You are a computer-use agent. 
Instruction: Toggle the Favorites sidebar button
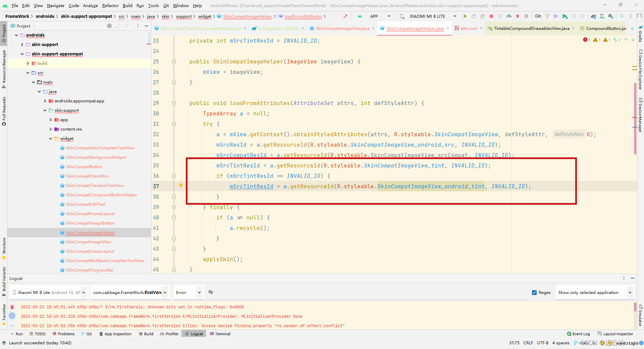[x=4, y=315]
